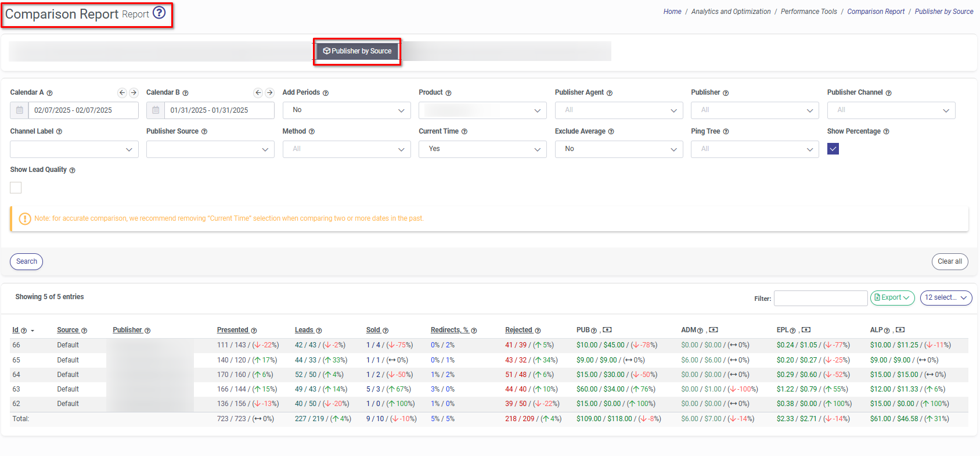Disable the Show Percentage checkbox
This screenshot has height=456, width=980.
click(833, 149)
